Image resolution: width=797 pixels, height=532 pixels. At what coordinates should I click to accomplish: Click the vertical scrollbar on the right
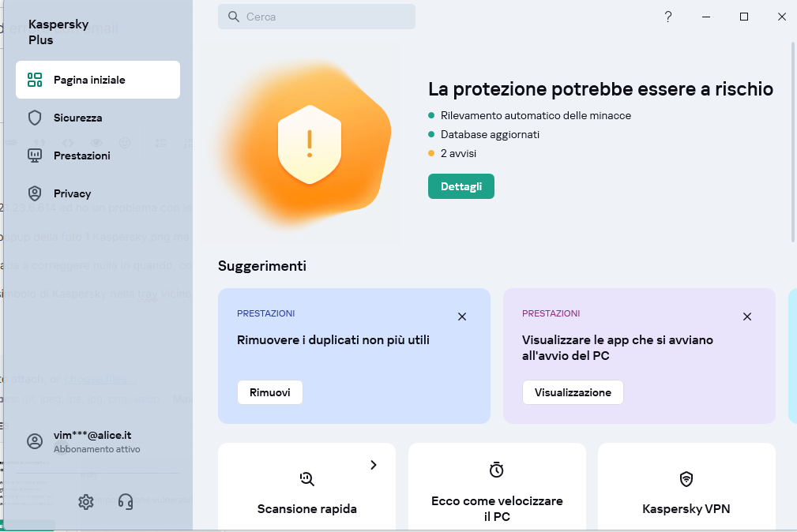click(793, 142)
